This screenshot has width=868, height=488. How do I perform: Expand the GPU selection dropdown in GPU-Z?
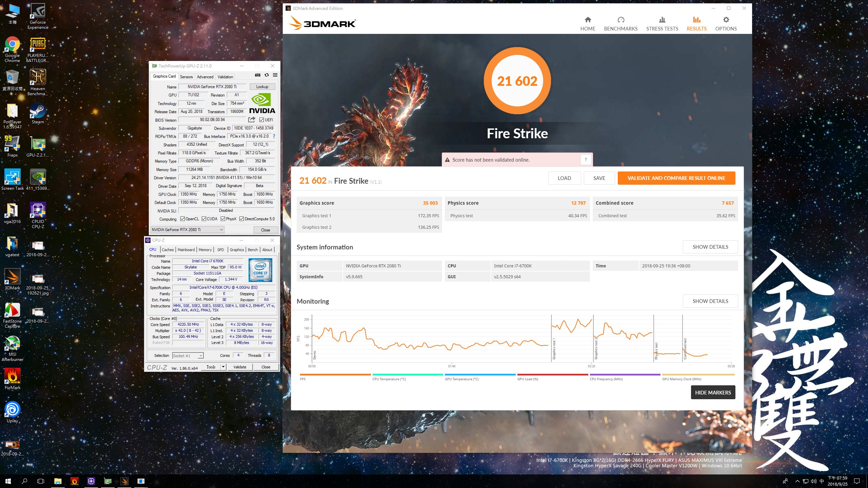pos(187,230)
